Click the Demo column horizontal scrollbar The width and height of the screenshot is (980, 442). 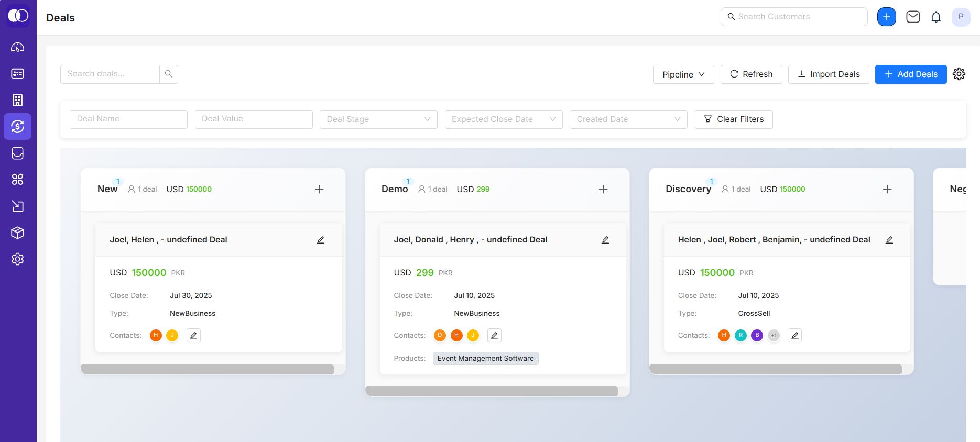[x=492, y=391]
